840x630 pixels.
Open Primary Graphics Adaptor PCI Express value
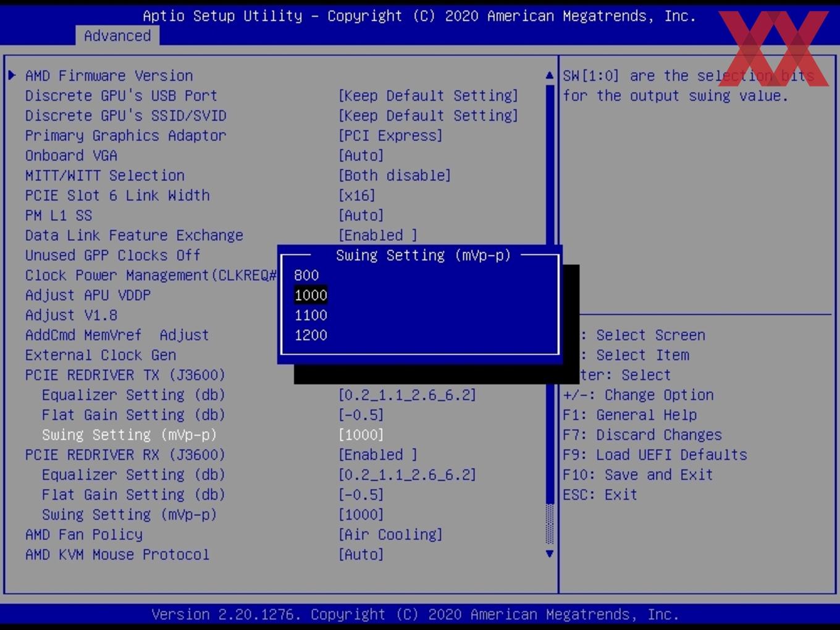coord(390,135)
